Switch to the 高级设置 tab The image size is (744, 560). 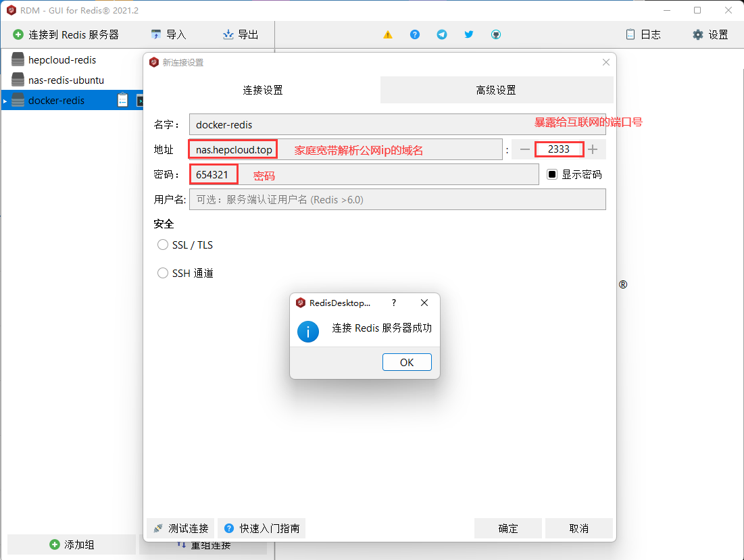pyautogui.click(x=496, y=90)
